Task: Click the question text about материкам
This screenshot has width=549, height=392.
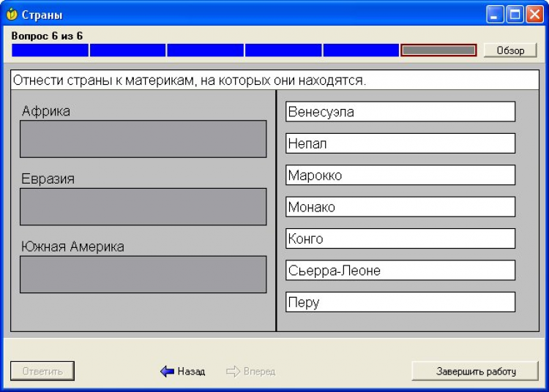Action: coord(190,80)
